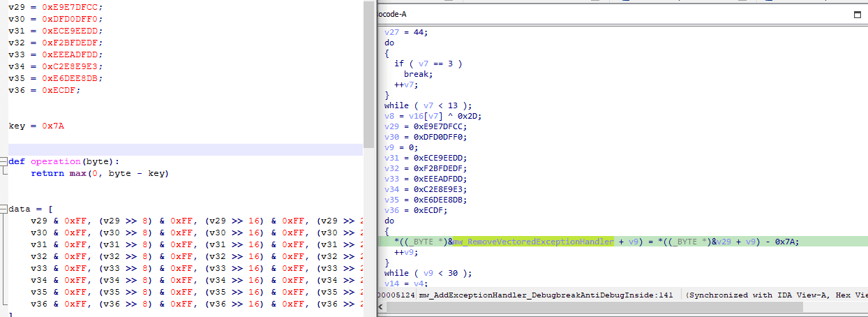Click data row starting 'v31 & 0xFF'

197,244
